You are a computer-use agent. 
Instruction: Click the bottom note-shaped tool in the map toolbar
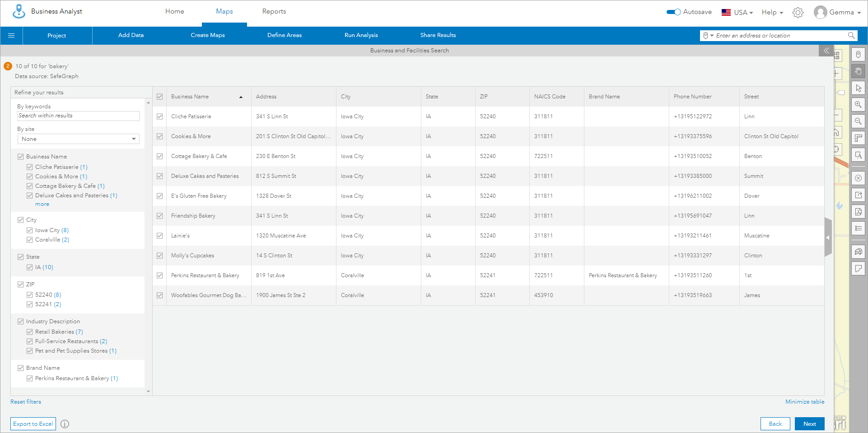[858, 269]
